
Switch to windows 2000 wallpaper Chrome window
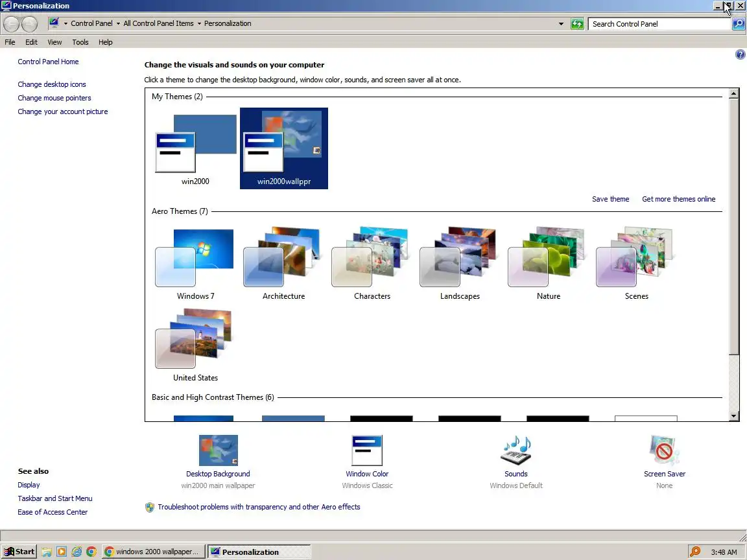[x=154, y=552]
